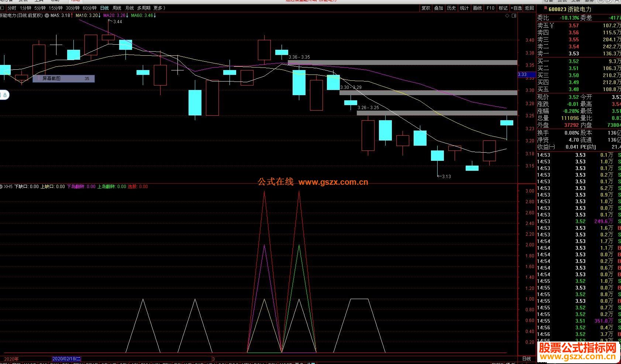Select the 60分钟 period tab

click(x=90, y=8)
